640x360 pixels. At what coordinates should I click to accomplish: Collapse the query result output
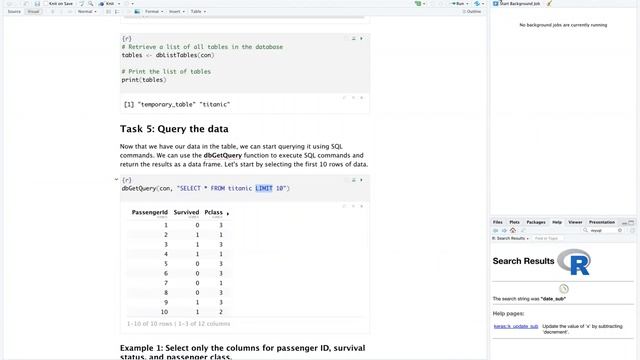click(353, 207)
